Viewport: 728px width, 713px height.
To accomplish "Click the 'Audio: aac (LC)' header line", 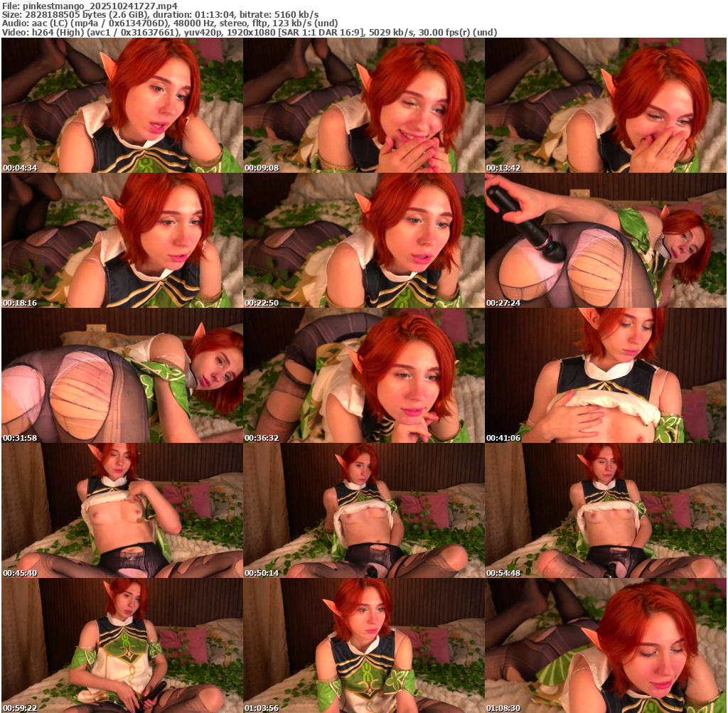I will pos(170,23).
